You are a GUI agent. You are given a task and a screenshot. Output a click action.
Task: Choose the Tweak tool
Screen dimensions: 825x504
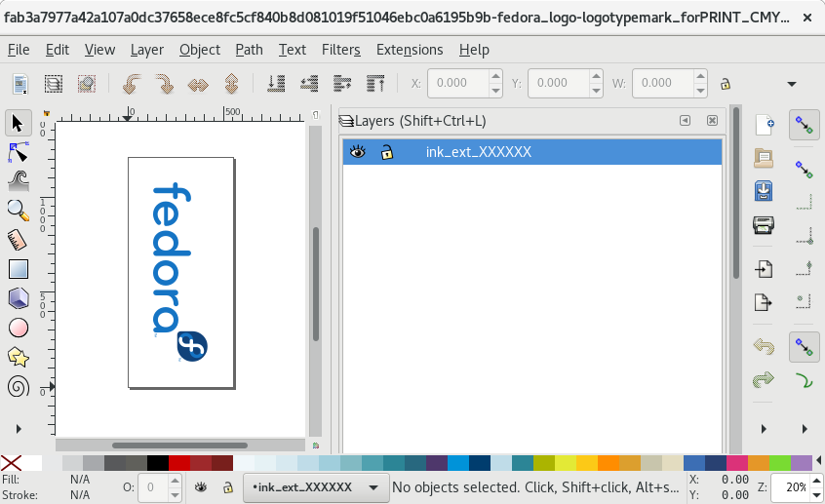coord(18,181)
